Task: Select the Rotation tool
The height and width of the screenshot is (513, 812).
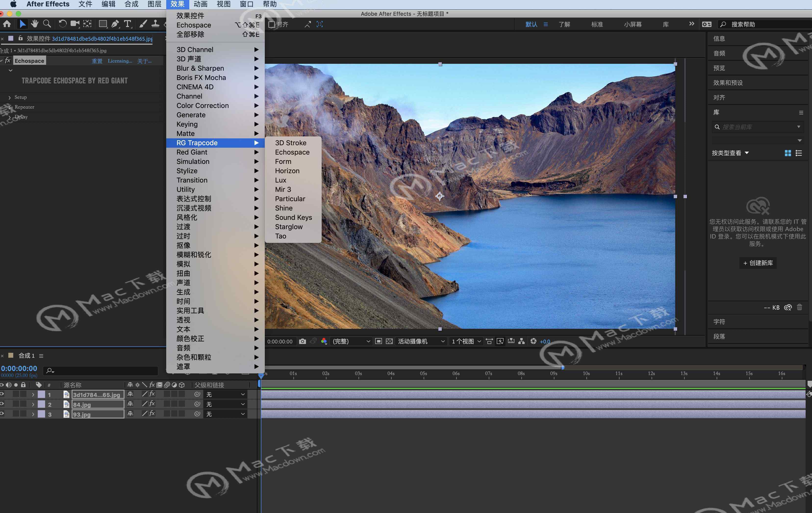Action: [x=62, y=24]
